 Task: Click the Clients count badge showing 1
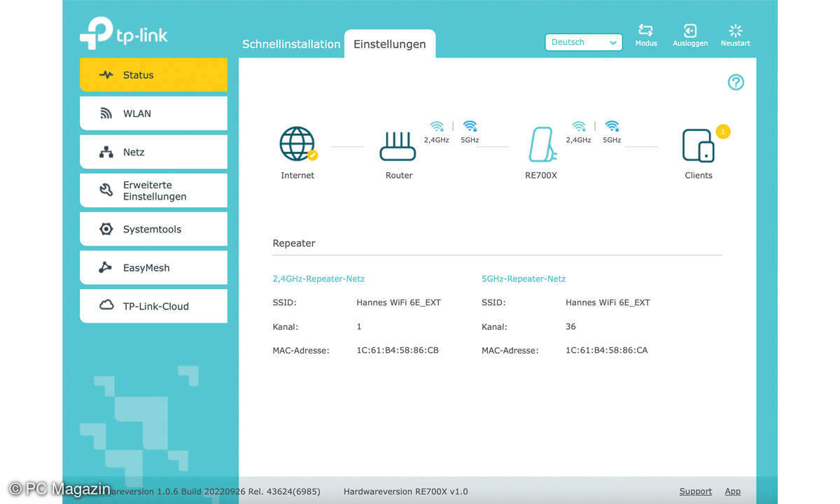722,131
